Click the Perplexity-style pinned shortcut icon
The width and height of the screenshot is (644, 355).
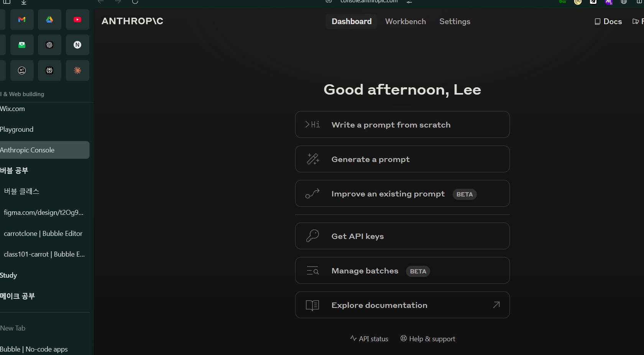(49, 70)
